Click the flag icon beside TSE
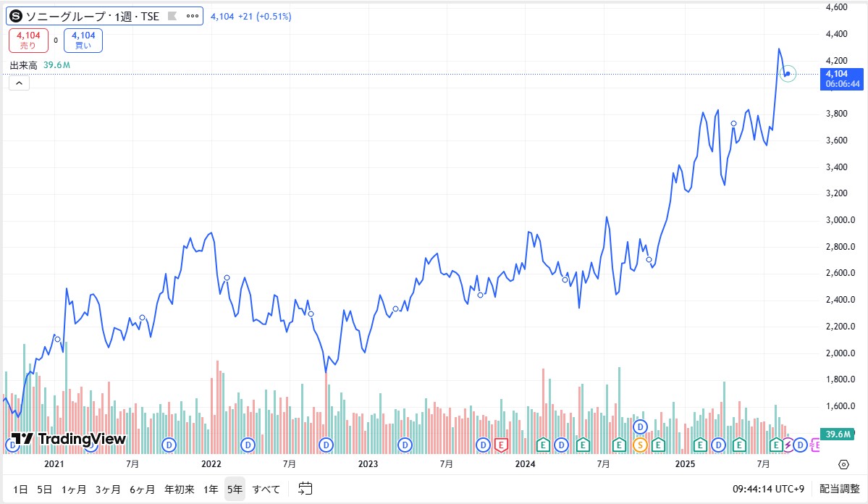868x504 pixels. click(x=172, y=16)
